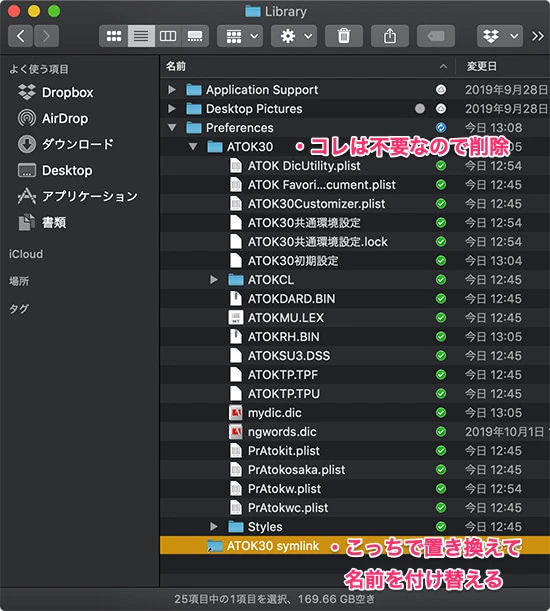
Task: Collapse the ATOK30 folder
Action: [193, 147]
